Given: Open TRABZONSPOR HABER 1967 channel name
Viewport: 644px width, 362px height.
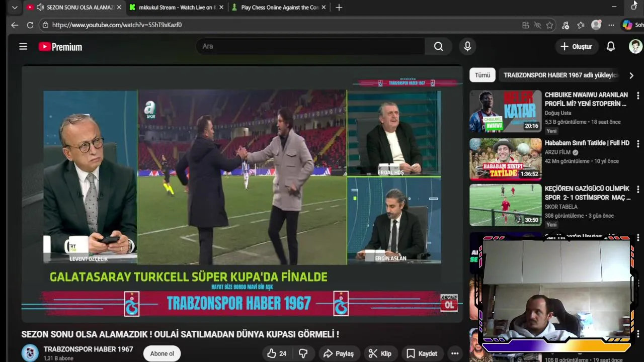Looking at the screenshot, I should [x=89, y=349].
